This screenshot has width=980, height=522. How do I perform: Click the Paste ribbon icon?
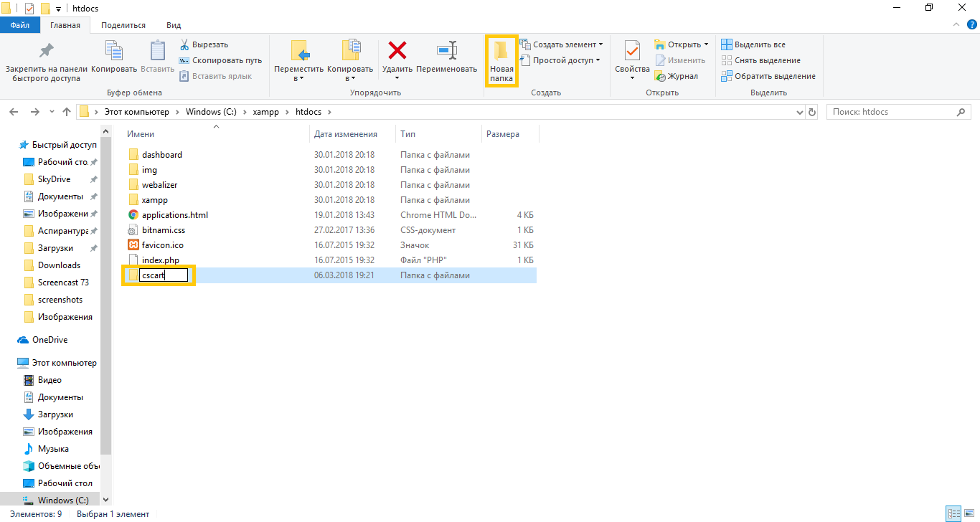click(x=157, y=57)
